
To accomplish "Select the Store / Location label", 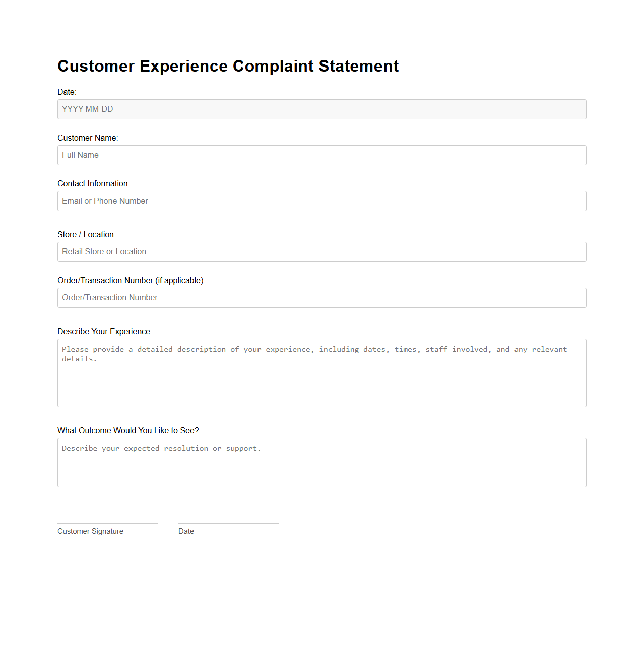I will click(x=86, y=234).
